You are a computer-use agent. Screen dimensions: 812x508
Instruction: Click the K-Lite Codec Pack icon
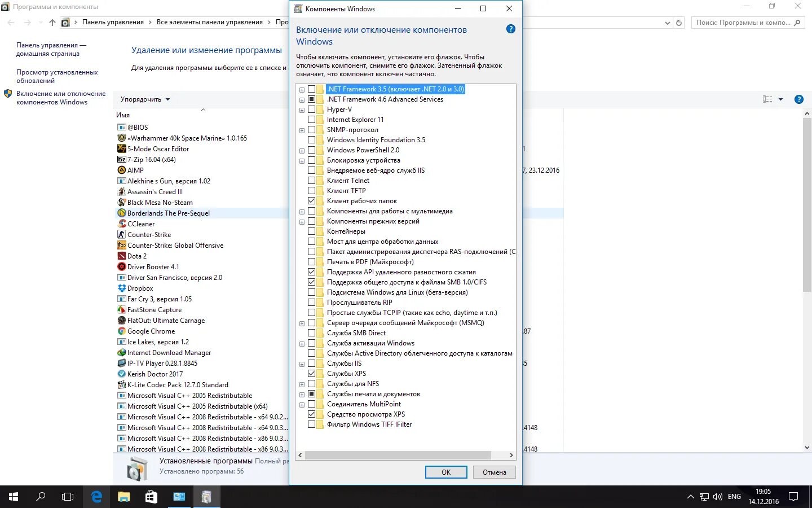point(121,385)
